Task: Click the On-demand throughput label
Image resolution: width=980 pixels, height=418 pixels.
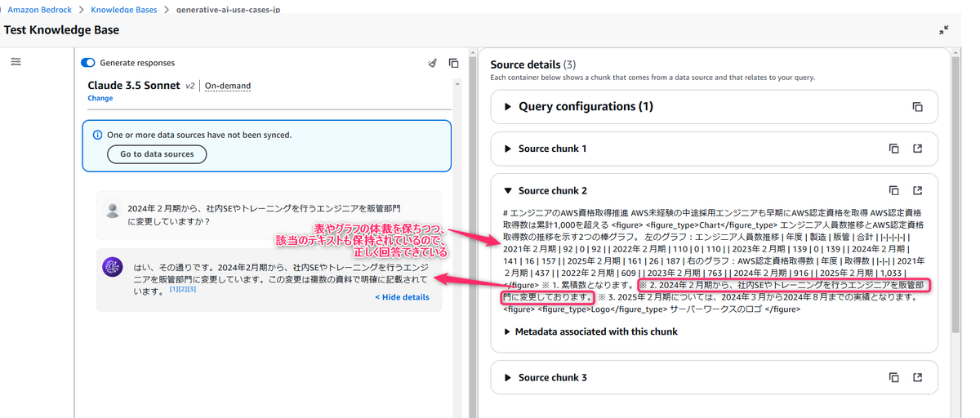Action: [x=228, y=86]
